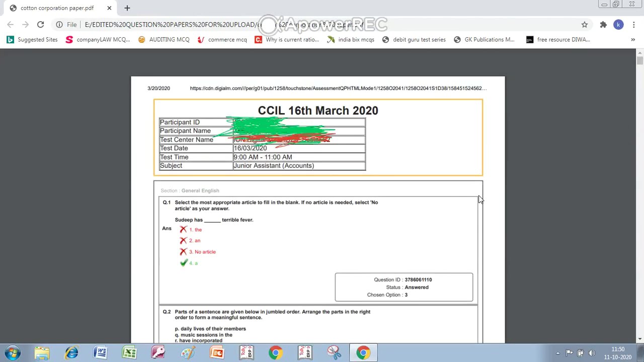Image resolution: width=644 pixels, height=362 pixels.
Task: Open the Chrome icon left of second Tally
Action: pyautogui.click(x=275, y=353)
